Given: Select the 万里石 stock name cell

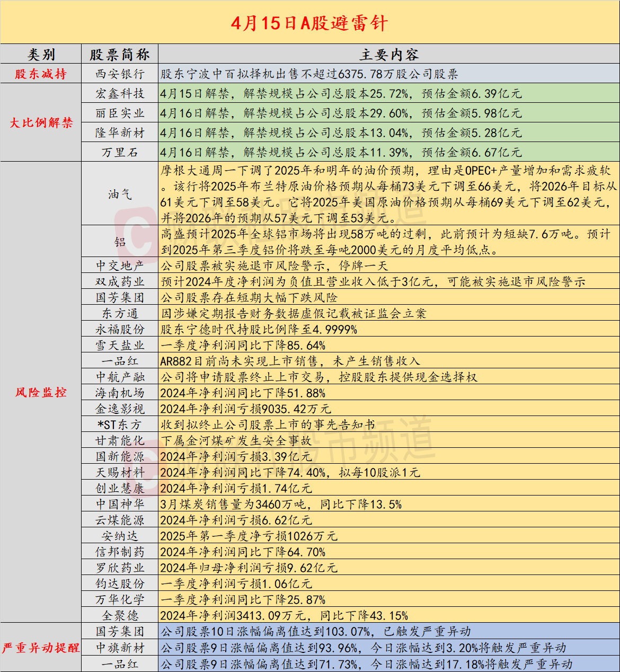Looking at the screenshot, I should pyautogui.click(x=120, y=152).
